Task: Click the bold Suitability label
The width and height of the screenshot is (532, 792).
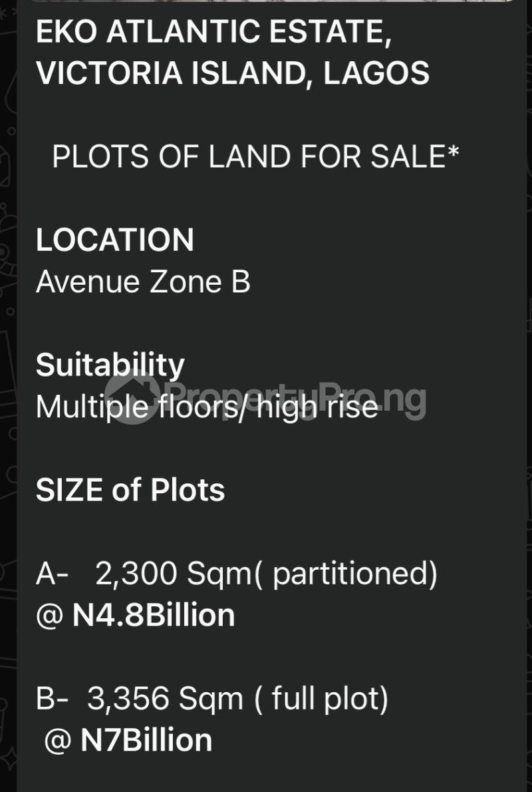Action: (x=110, y=365)
